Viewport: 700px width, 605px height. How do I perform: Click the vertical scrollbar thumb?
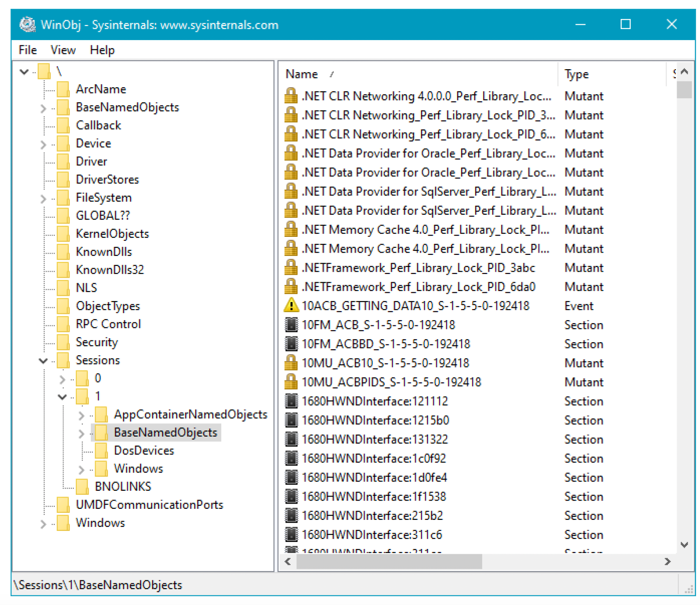coord(684,90)
